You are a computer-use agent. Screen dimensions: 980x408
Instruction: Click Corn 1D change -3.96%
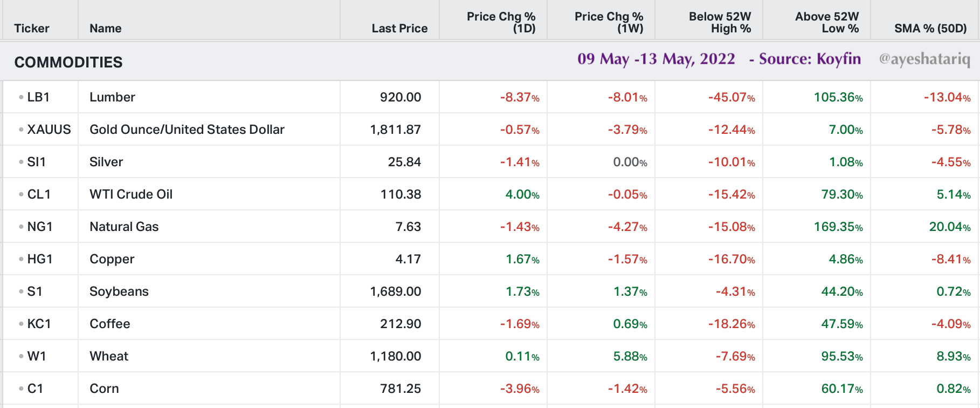click(x=520, y=389)
